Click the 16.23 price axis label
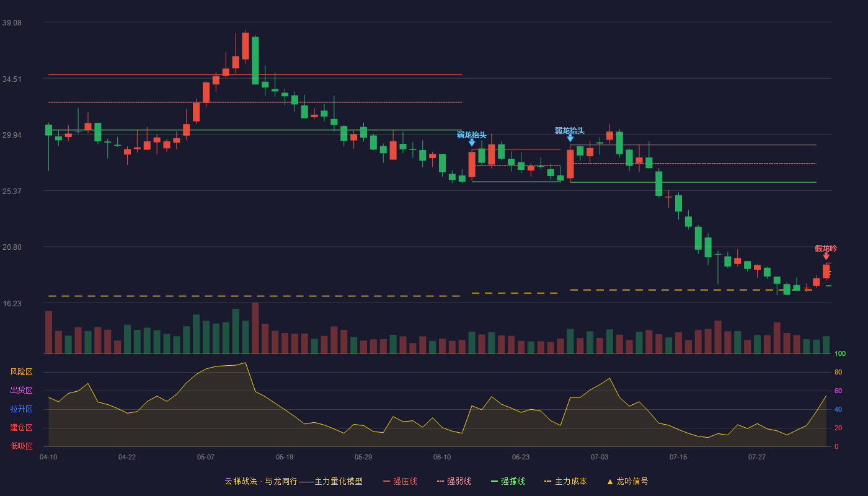The width and height of the screenshot is (868, 496). 12,304
